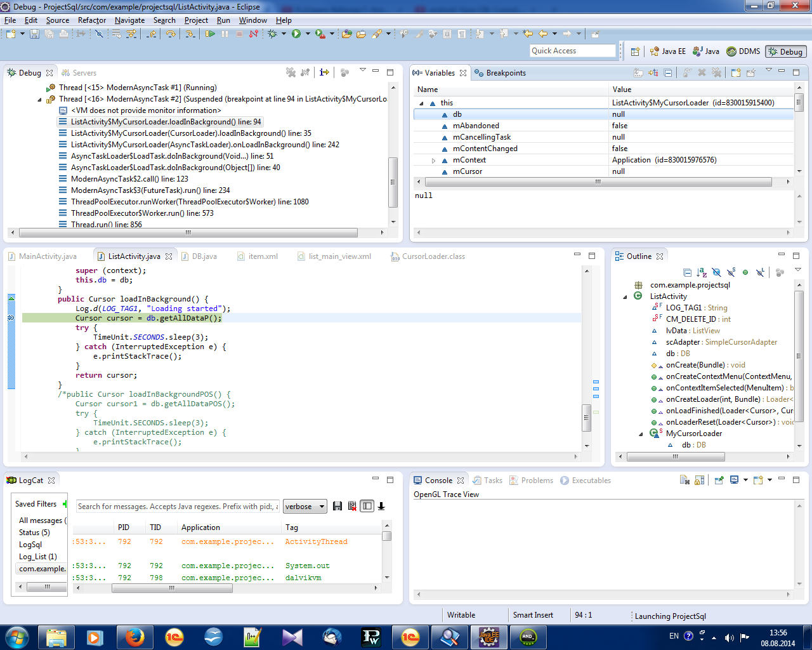
Task: Open Firefox from the taskbar
Action: point(134,637)
